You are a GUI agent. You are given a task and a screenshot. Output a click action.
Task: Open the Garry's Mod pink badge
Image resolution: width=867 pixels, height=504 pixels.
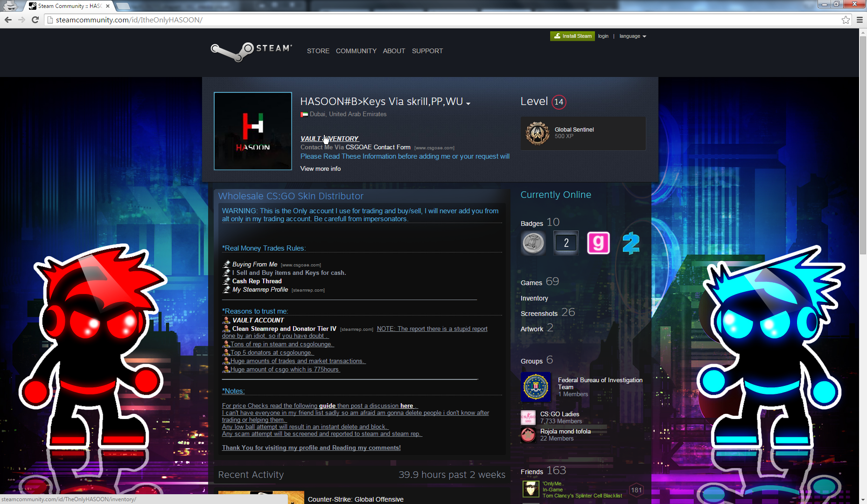[598, 243]
